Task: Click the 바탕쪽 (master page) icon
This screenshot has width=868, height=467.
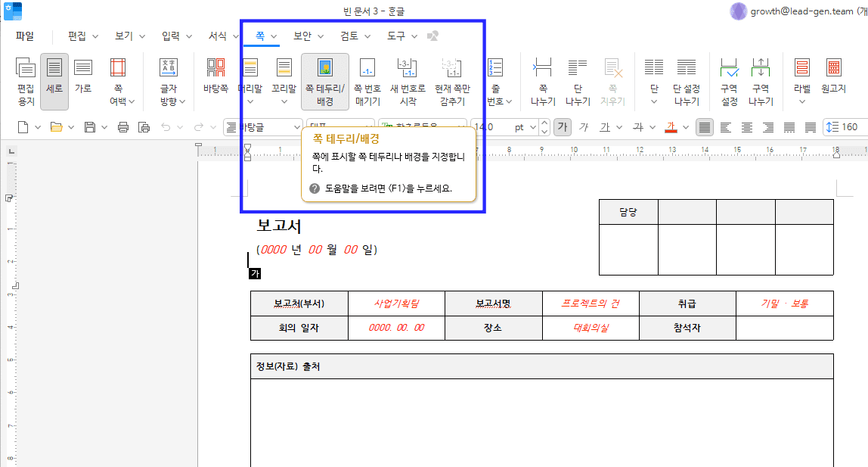Action: click(215, 78)
